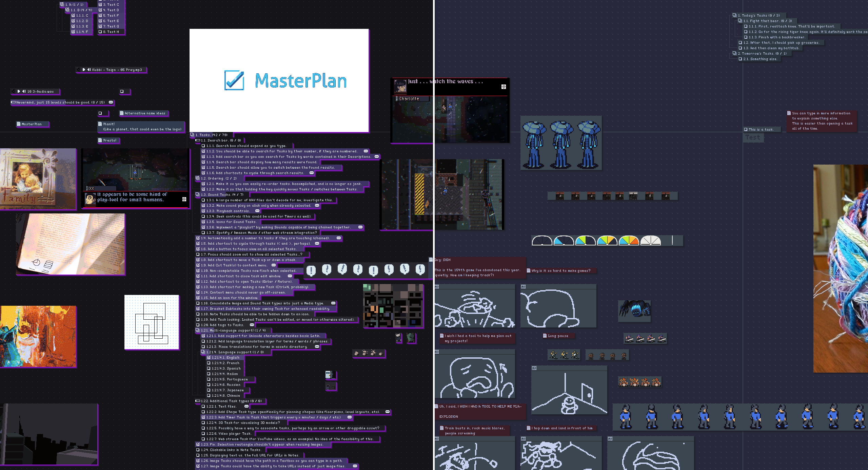868x470 pixels.
Task: Check the 1.21.4.7 Japanese task
Action: pos(209,390)
